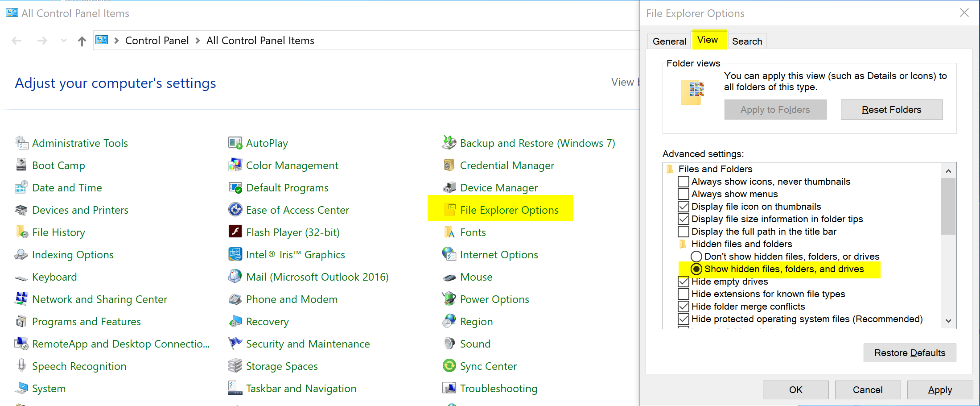Click the Ease of Access Center icon

235,210
